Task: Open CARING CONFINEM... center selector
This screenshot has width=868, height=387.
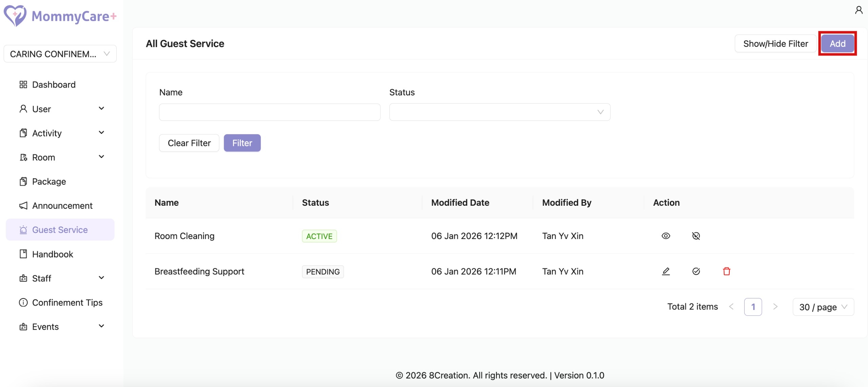Action: (x=60, y=54)
